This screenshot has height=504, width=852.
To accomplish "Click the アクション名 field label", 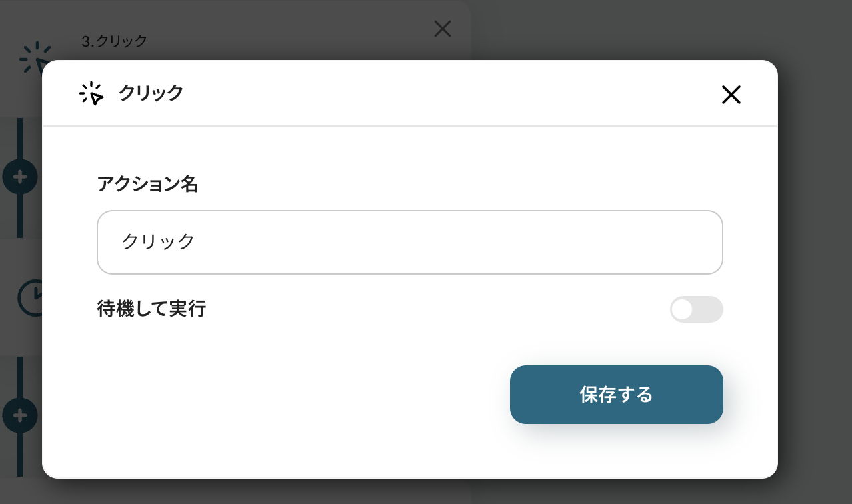I will click(147, 184).
